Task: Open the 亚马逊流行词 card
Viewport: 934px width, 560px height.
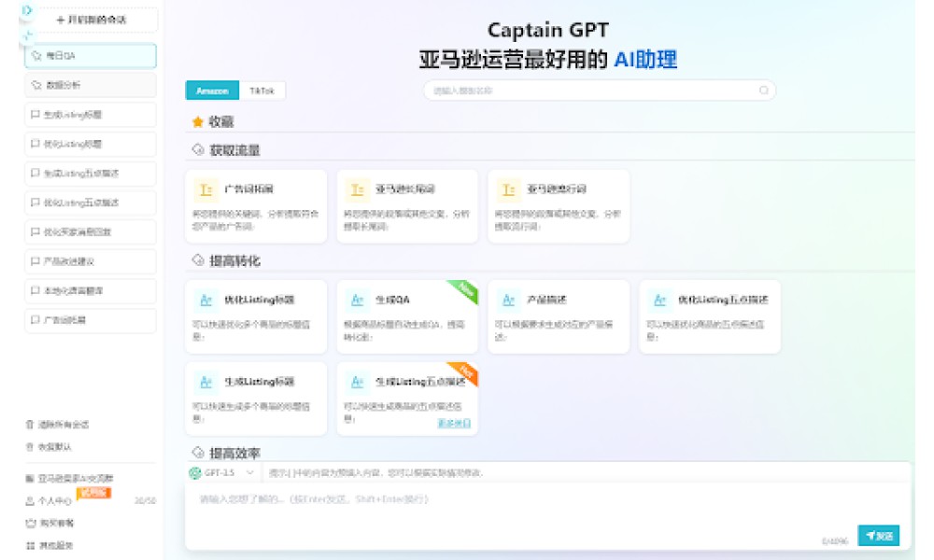Action: pos(559,206)
